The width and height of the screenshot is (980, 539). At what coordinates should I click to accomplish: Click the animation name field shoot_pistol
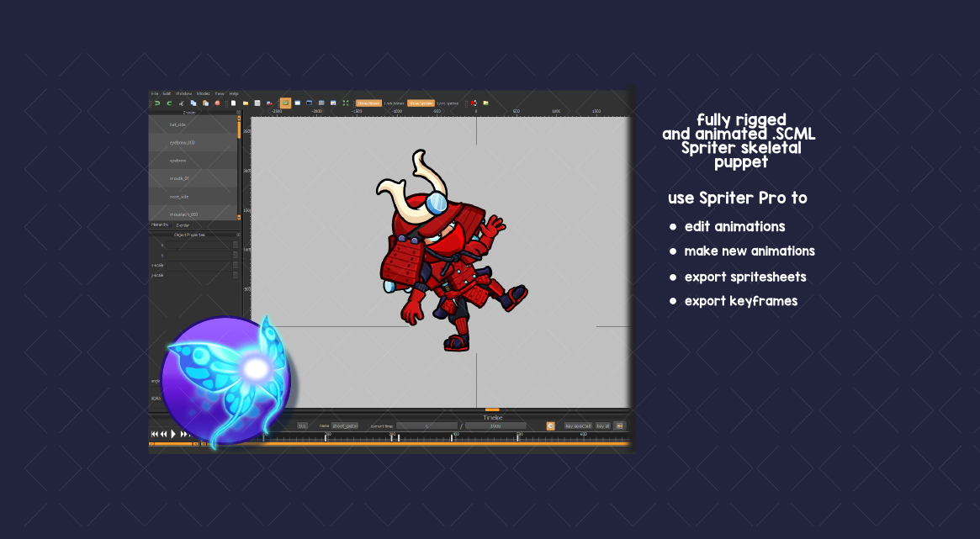pyautogui.click(x=345, y=426)
